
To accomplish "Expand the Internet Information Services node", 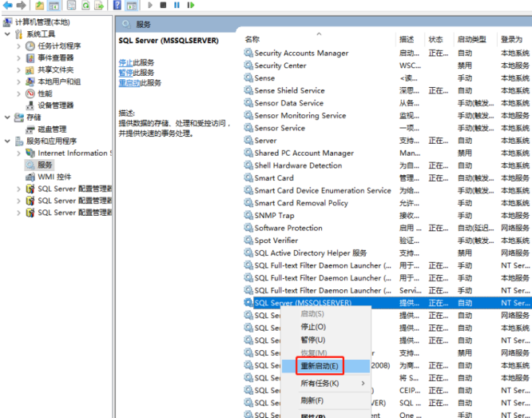I will (x=19, y=153).
